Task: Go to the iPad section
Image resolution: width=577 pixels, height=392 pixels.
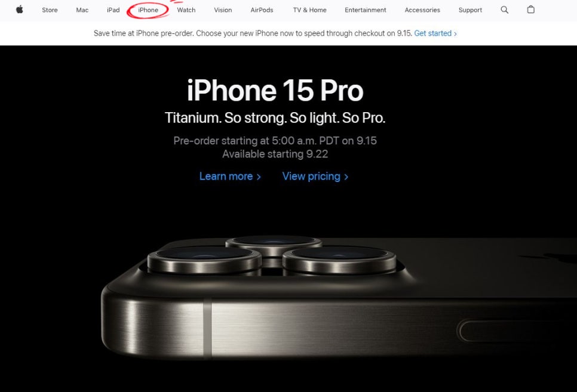Action: (x=113, y=10)
